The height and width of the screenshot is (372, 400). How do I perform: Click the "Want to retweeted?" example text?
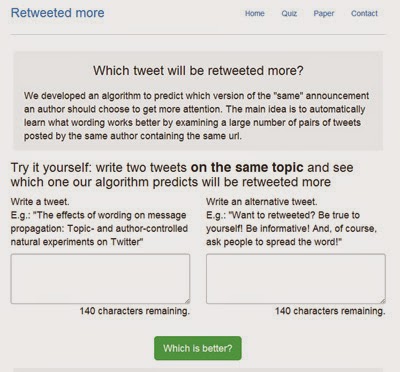point(291,228)
